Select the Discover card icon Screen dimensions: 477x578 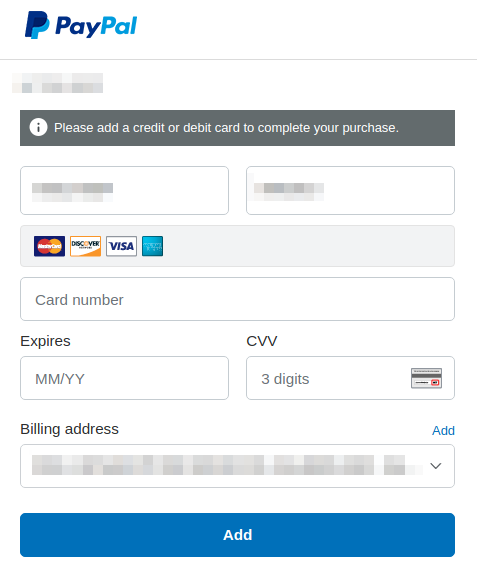tap(86, 246)
